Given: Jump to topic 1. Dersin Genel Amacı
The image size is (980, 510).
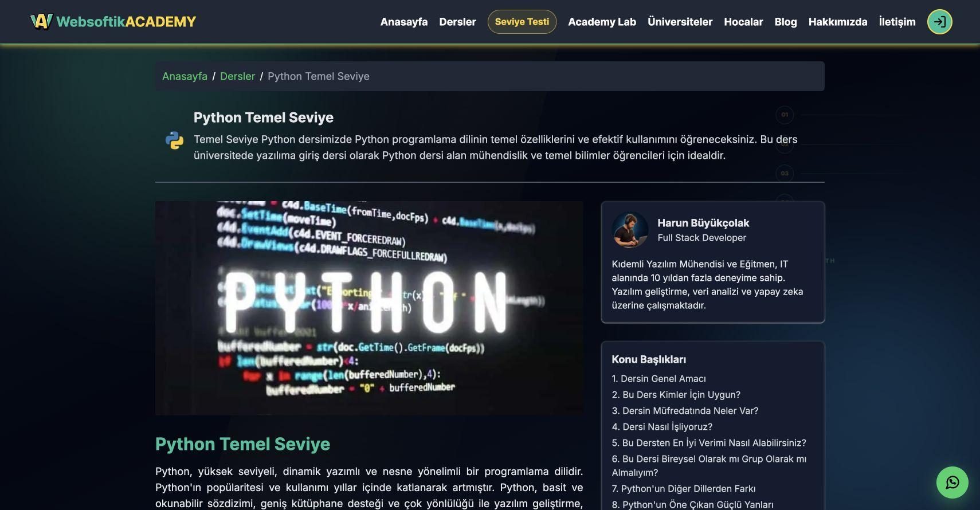Looking at the screenshot, I should [x=658, y=379].
